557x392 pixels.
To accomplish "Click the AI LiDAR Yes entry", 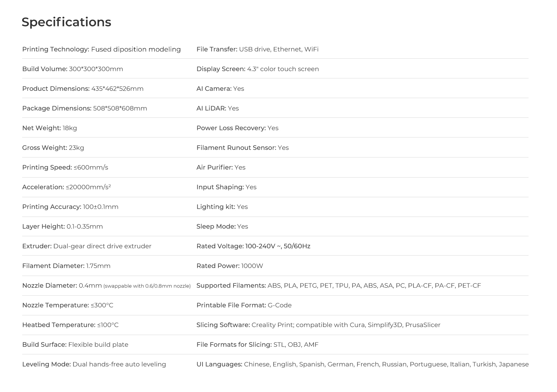I will pyautogui.click(x=217, y=108).
